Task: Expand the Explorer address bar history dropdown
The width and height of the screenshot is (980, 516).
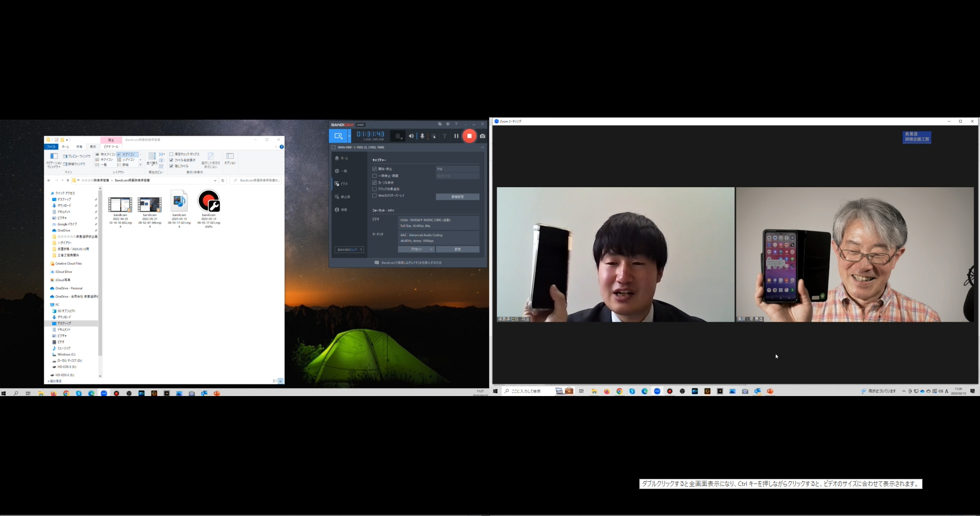Action: click(215, 180)
